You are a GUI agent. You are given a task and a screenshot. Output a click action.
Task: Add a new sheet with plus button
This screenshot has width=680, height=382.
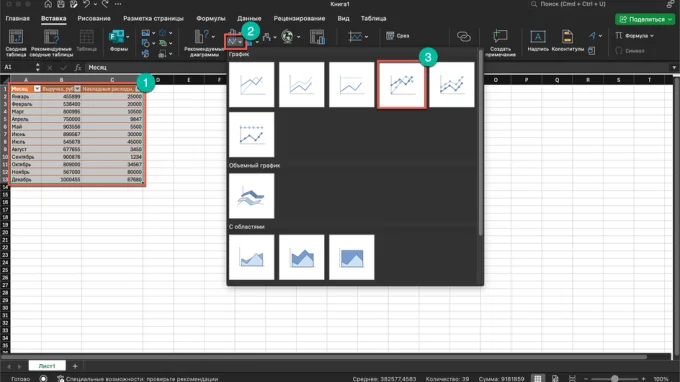click(75, 366)
